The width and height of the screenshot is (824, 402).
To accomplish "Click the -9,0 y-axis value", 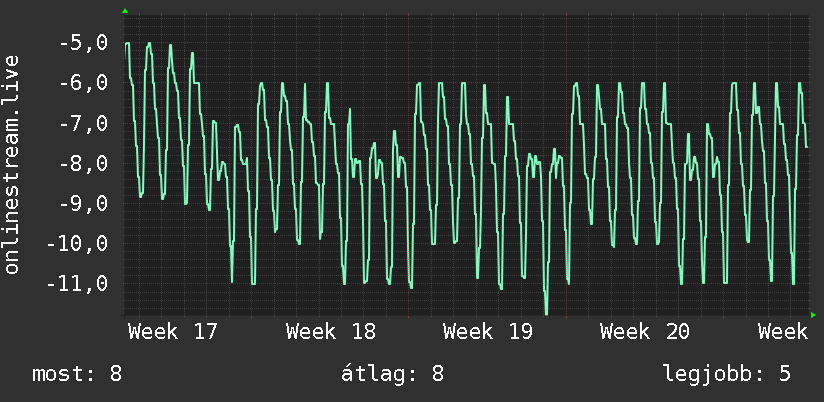I will click(x=83, y=203).
